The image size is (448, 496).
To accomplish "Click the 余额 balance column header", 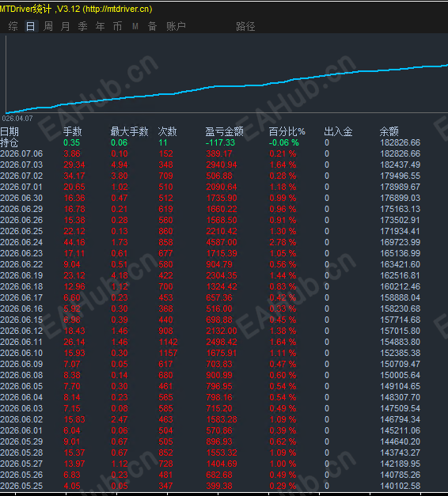I will point(389,131).
